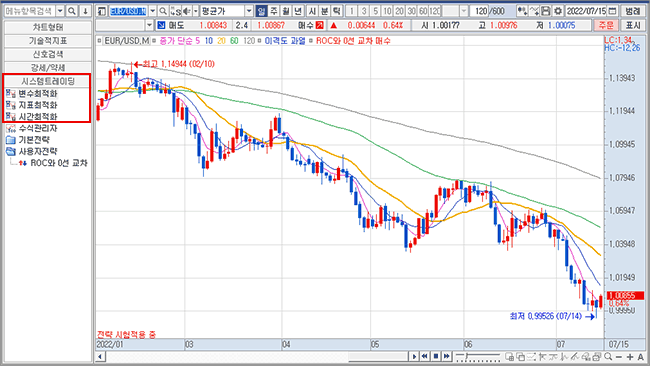Select the daily (일) period toggle
Screen dimensions: 650x366
pyautogui.click(x=262, y=11)
